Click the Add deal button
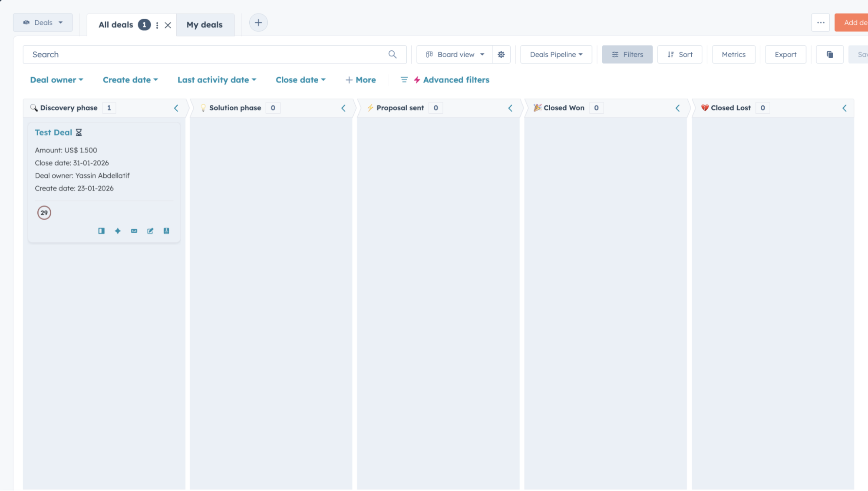The height and width of the screenshot is (491, 868). click(x=851, y=23)
